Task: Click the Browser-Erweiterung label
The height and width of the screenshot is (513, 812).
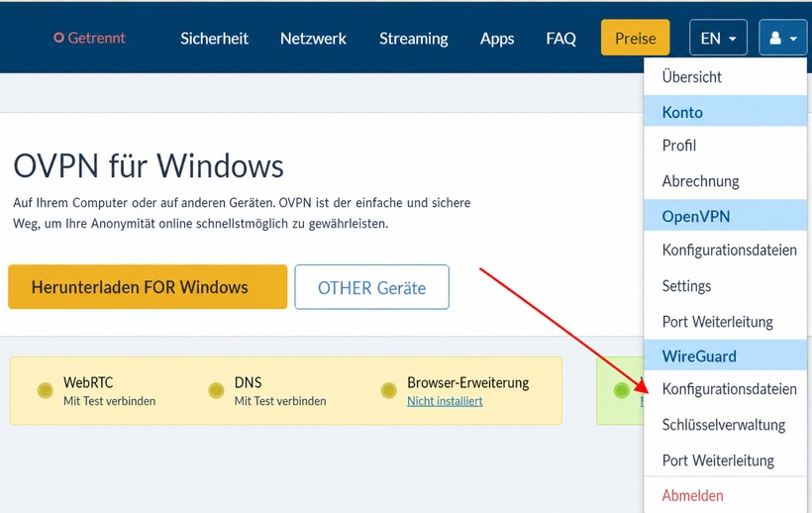Action: coord(468,382)
